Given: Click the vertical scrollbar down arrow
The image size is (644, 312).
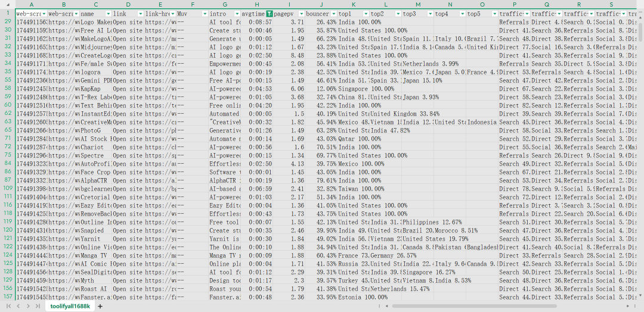Looking at the screenshot, I should (x=641, y=295).
